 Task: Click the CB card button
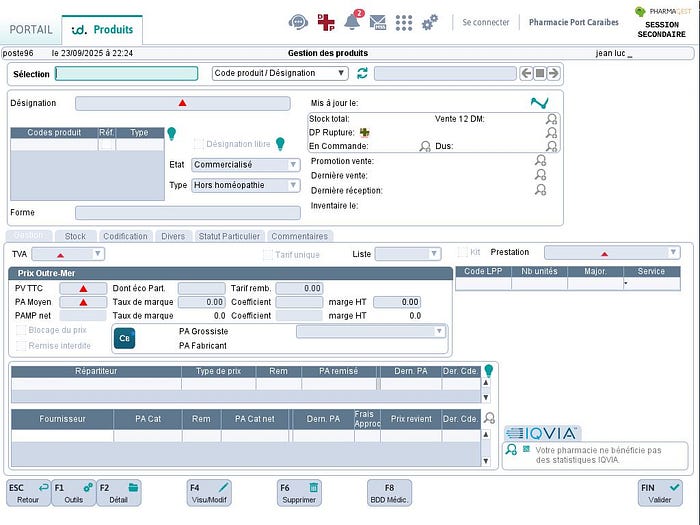coord(125,338)
